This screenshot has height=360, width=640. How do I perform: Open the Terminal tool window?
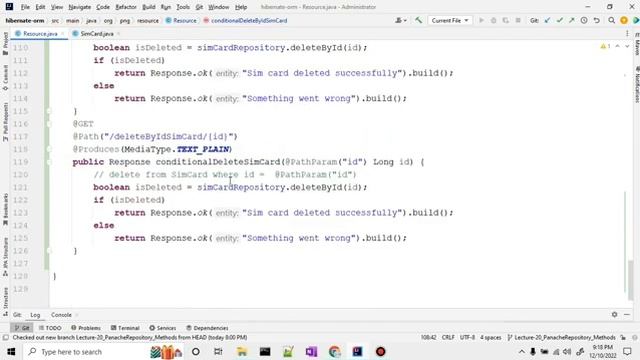(125, 328)
